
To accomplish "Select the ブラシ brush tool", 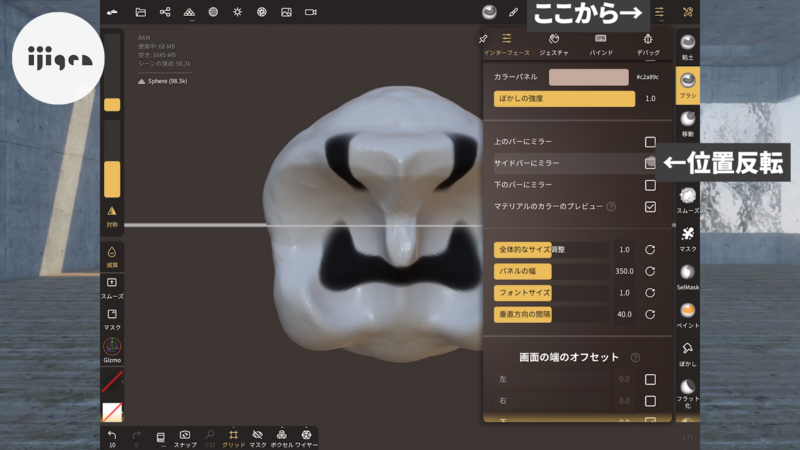I will [688, 85].
